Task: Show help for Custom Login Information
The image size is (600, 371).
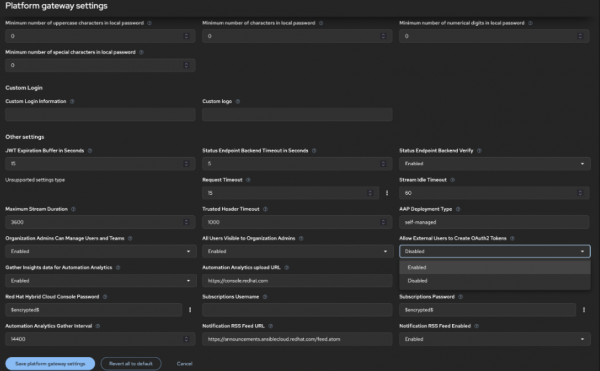Action: pos(72,101)
